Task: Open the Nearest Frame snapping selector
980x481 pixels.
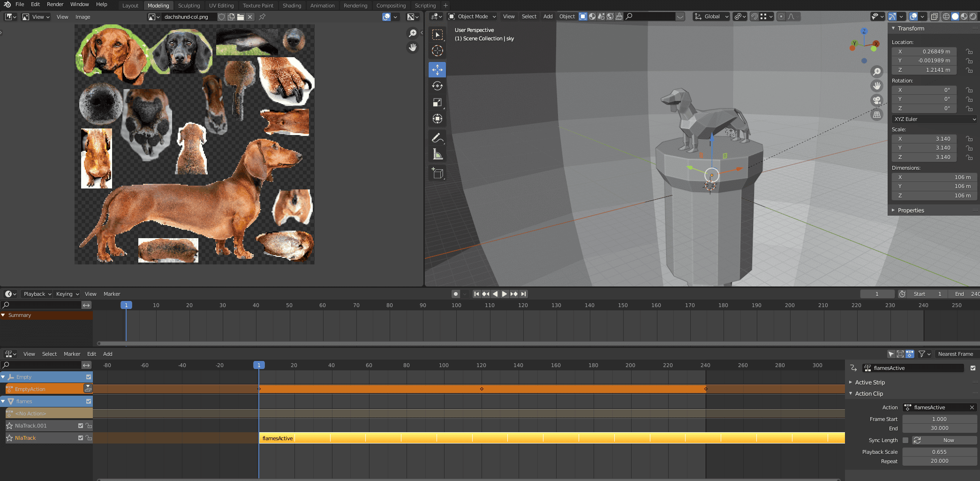Action: (955, 354)
